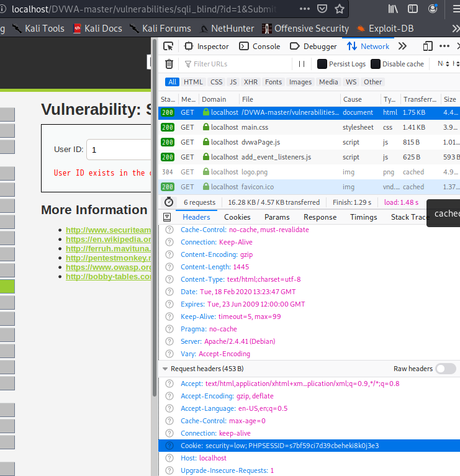This screenshot has height=476, width=460.
Task: Open the Library icon in Firefox toolbar
Action: (x=393, y=9)
